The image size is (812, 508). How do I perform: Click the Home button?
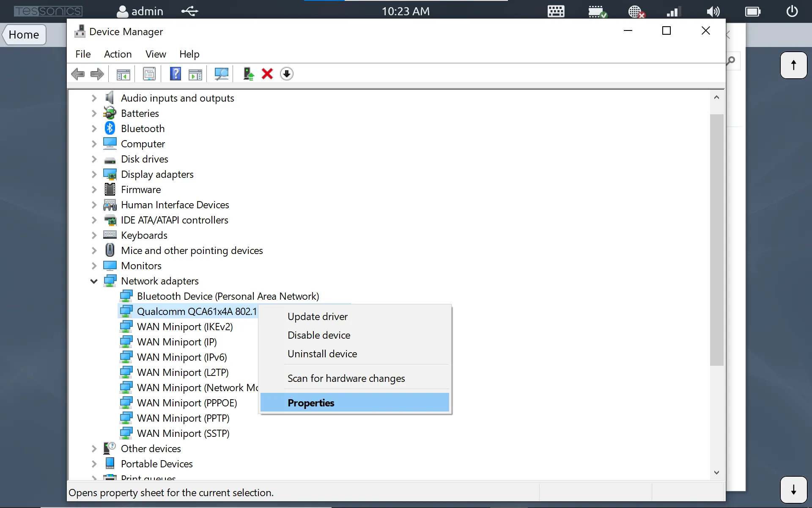click(24, 35)
